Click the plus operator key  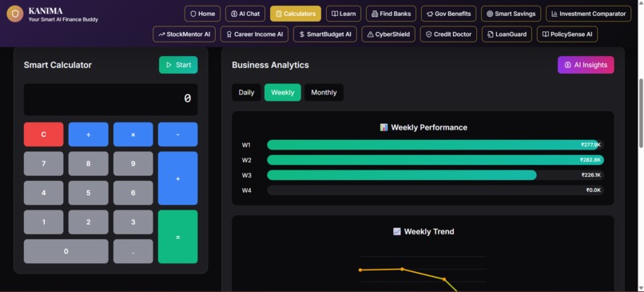pos(178,178)
